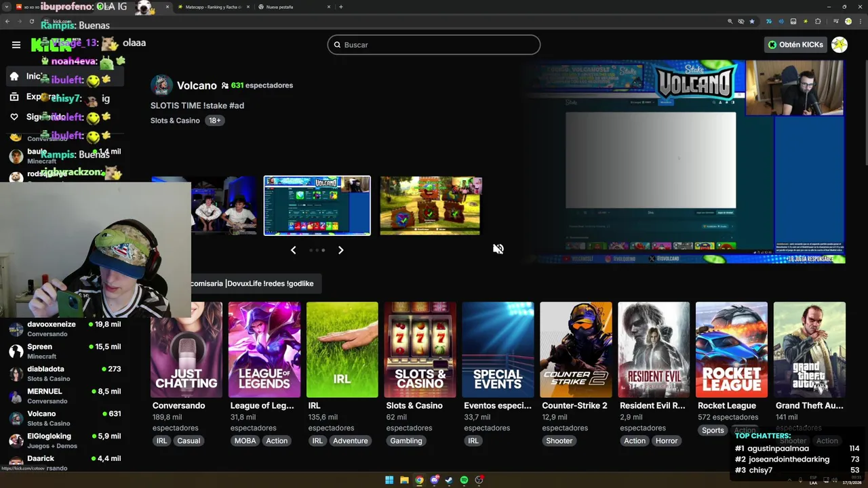Close the Matecapp tab
Image resolution: width=868 pixels, height=488 pixels.
point(248,7)
